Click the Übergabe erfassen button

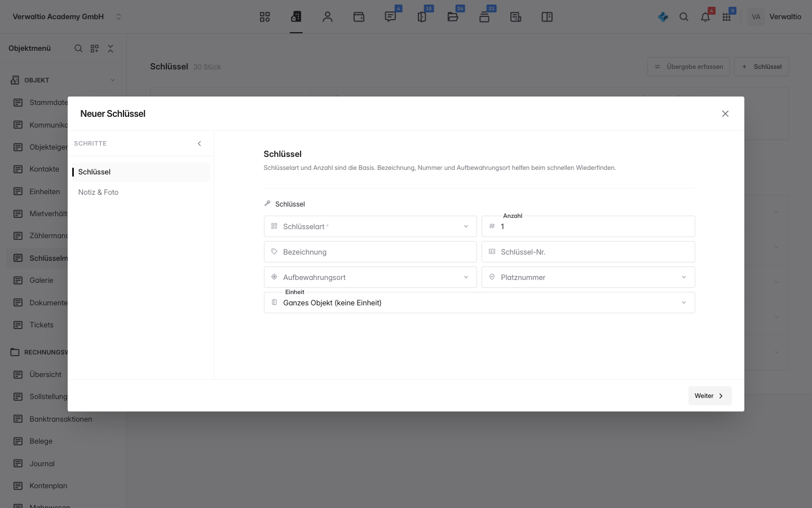click(689, 67)
